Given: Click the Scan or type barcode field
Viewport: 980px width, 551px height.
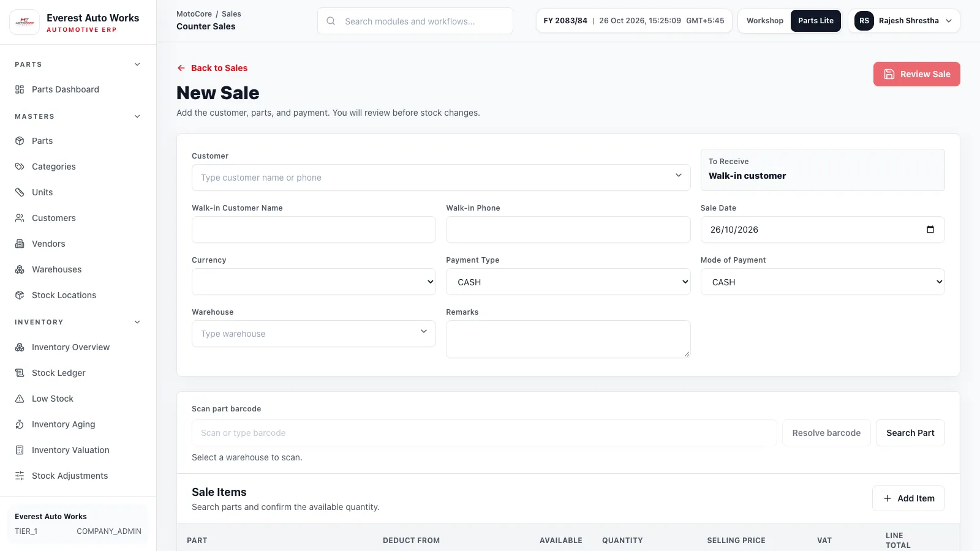Looking at the screenshot, I should point(484,433).
